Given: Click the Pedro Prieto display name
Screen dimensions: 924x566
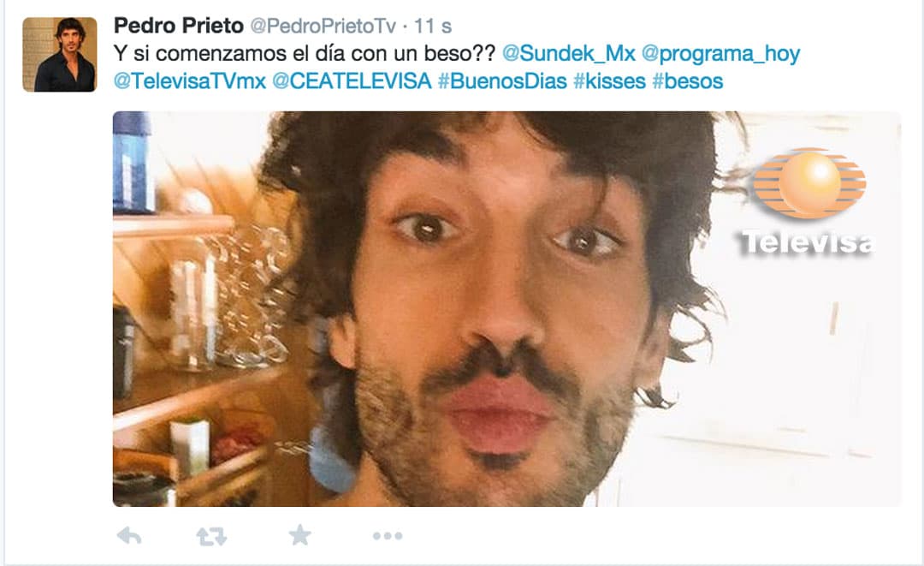Looking at the screenshot, I should point(179,26).
